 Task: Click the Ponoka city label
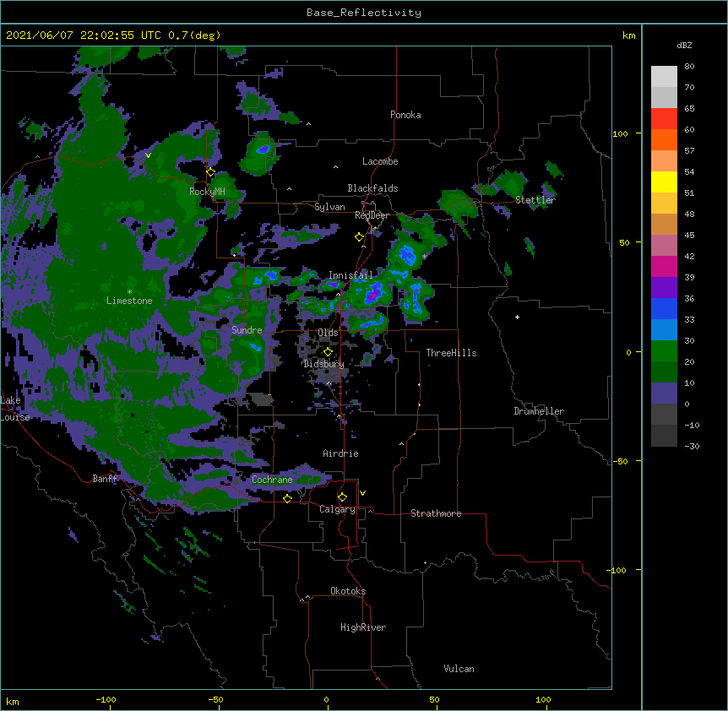click(x=405, y=115)
